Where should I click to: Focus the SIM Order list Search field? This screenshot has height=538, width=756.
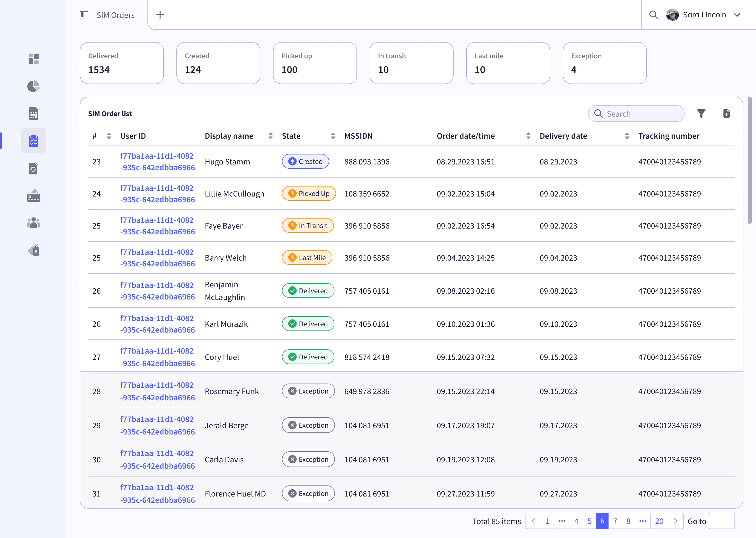tap(636, 114)
